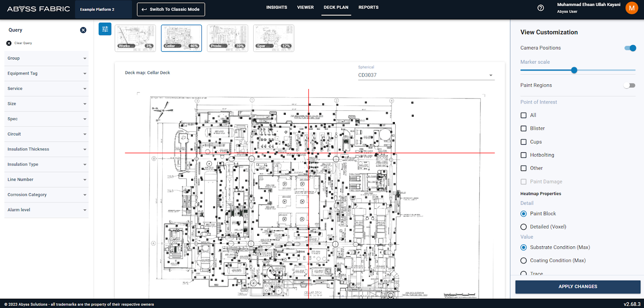Go to the Insights tab

(x=277, y=7)
